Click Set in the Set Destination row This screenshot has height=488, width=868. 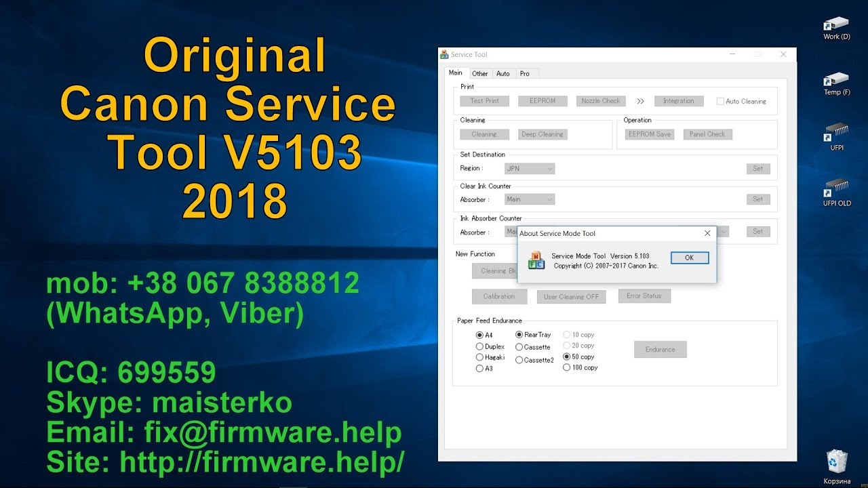(x=758, y=168)
